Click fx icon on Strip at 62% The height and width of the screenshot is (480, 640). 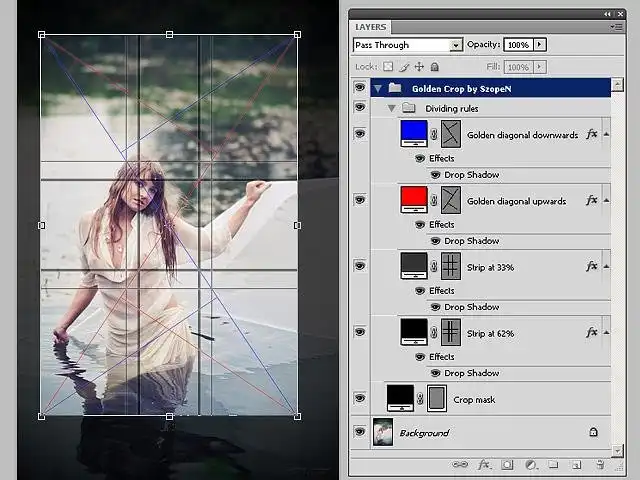click(591, 332)
